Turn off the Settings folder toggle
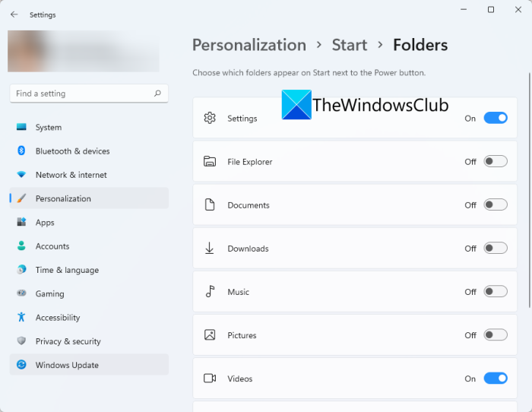Viewport: 532px width, 412px height. point(495,118)
